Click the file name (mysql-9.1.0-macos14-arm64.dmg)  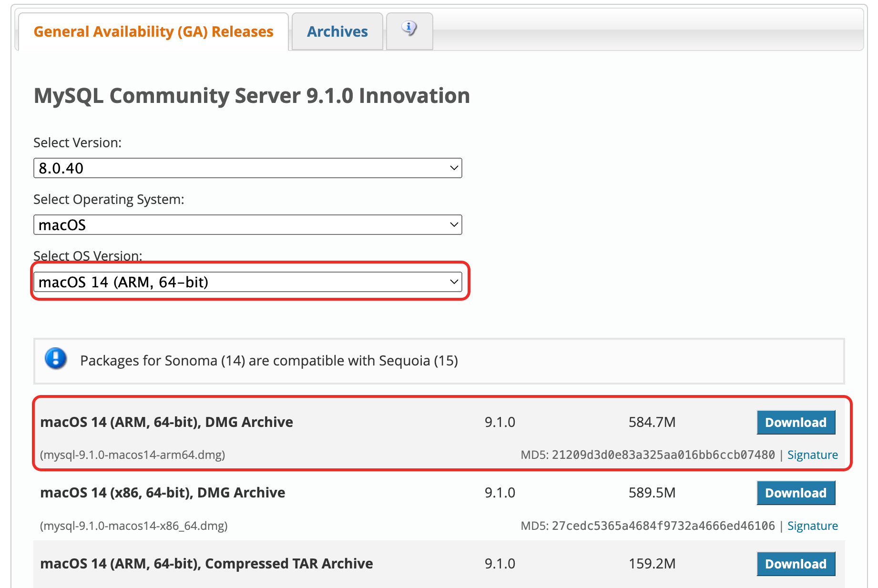[133, 455]
